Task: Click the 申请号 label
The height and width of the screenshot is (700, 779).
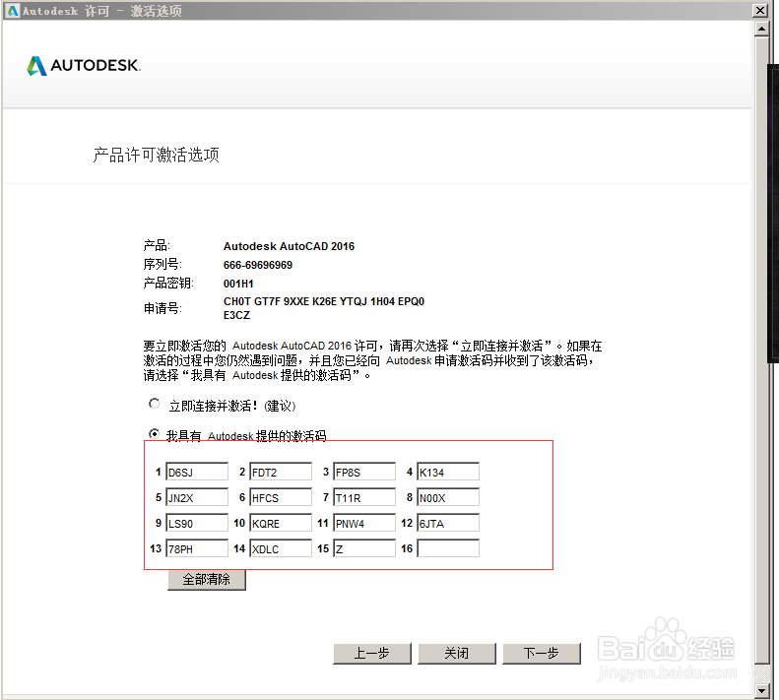Action: [162, 308]
